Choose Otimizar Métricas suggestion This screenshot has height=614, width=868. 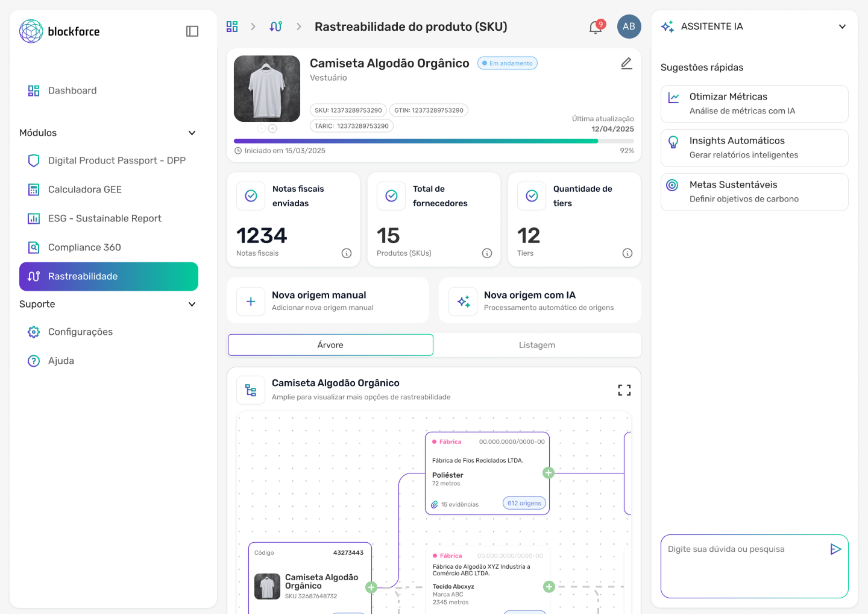(x=755, y=104)
